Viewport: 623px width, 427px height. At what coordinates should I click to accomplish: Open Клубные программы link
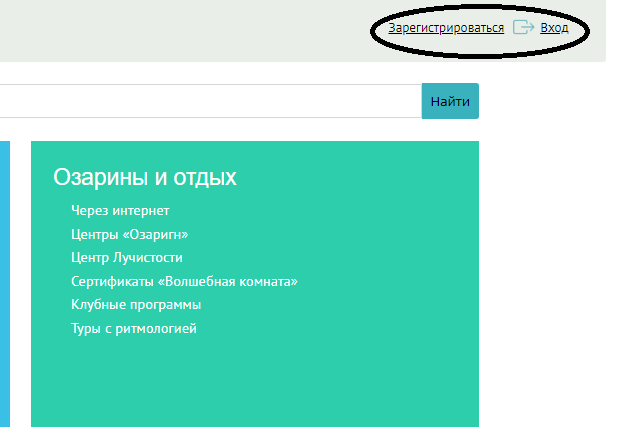136,305
